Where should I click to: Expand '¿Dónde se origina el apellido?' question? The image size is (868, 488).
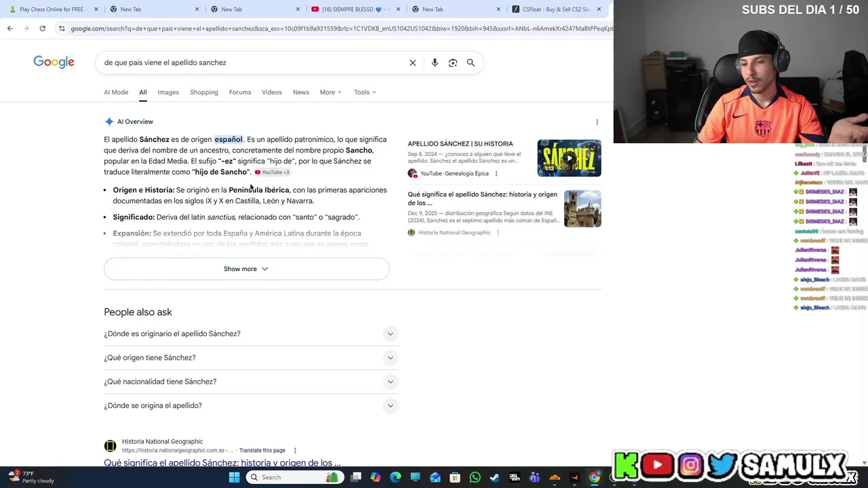[251, 405]
